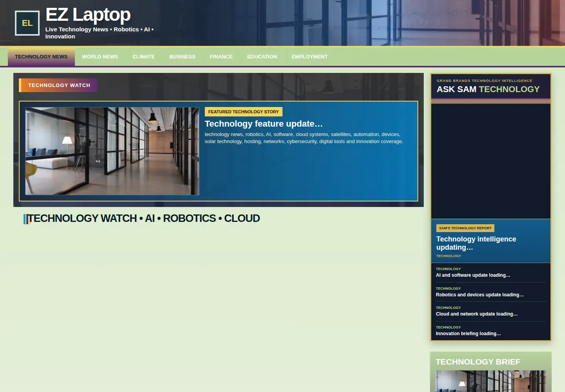Open the Employment nav item
Viewport: 565px width, 392px height.
pos(309,57)
